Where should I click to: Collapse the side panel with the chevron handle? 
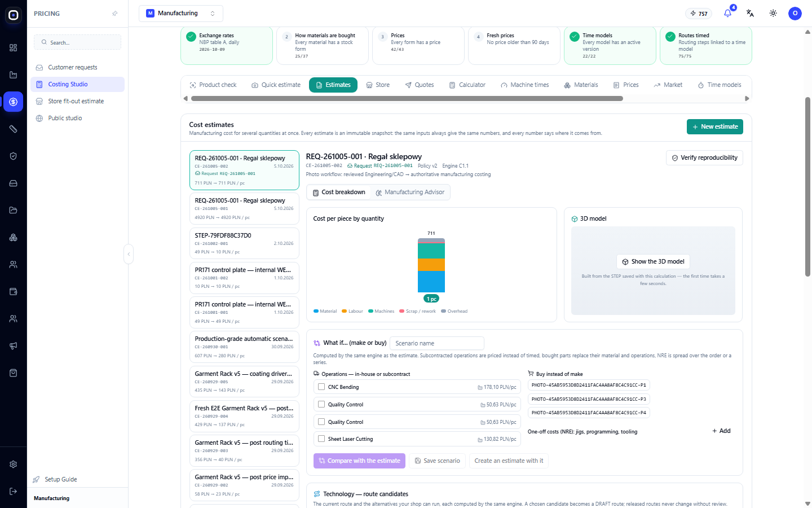pyautogui.click(x=129, y=254)
